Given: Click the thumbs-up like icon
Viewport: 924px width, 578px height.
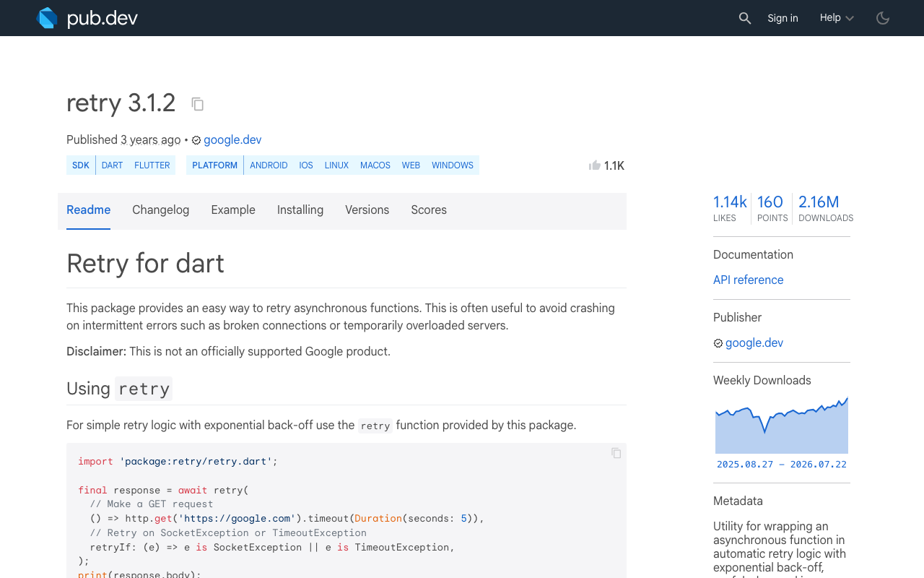Looking at the screenshot, I should point(595,165).
